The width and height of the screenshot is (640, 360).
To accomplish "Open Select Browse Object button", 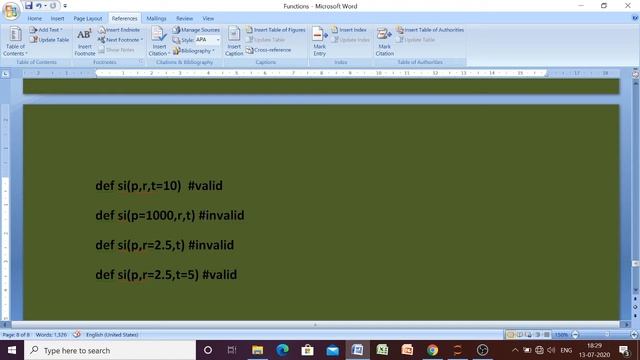I will 636,307.
